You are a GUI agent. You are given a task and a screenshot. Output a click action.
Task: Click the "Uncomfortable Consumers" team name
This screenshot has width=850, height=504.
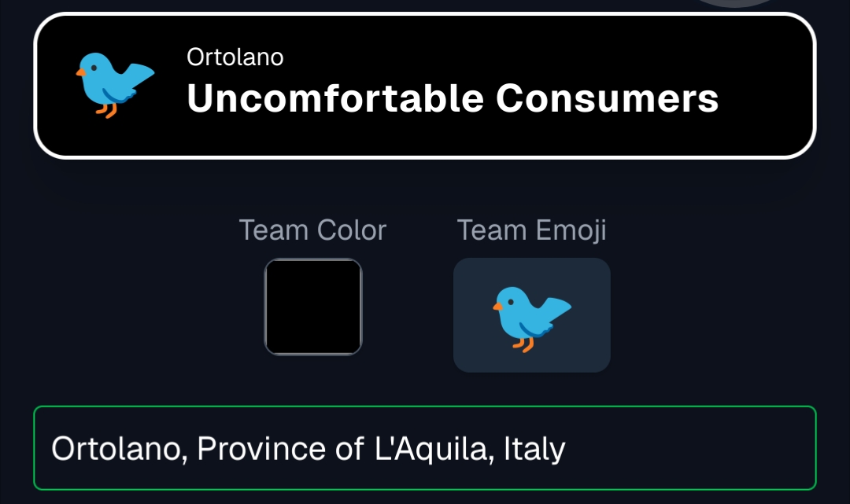(x=453, y=99)
